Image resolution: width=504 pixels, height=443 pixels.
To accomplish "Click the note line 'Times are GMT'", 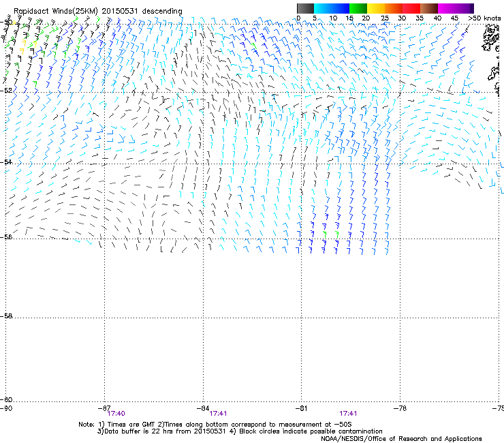I will coord(131,425).
